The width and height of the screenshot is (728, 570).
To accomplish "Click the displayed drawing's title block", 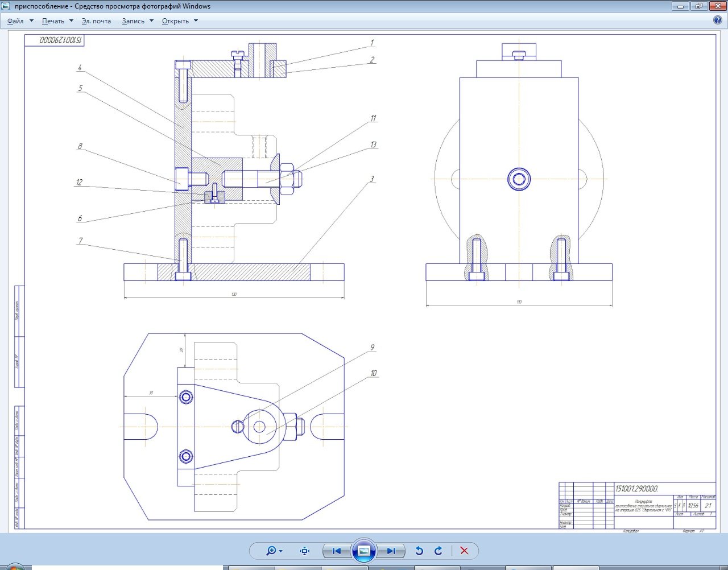I will tap(637, 505).
